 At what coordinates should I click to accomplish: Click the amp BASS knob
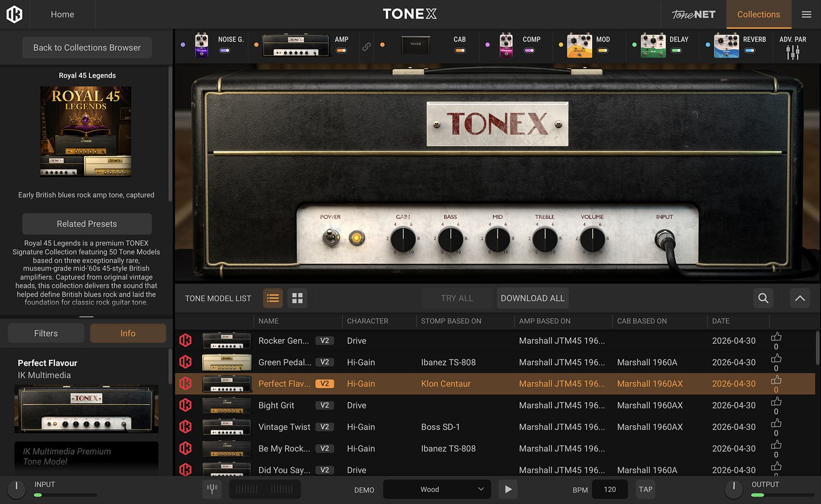450,239
